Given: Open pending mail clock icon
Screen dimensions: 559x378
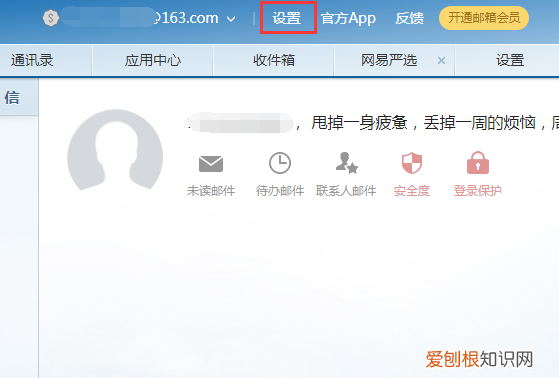Looking at the screenshot, I should 280,163.
